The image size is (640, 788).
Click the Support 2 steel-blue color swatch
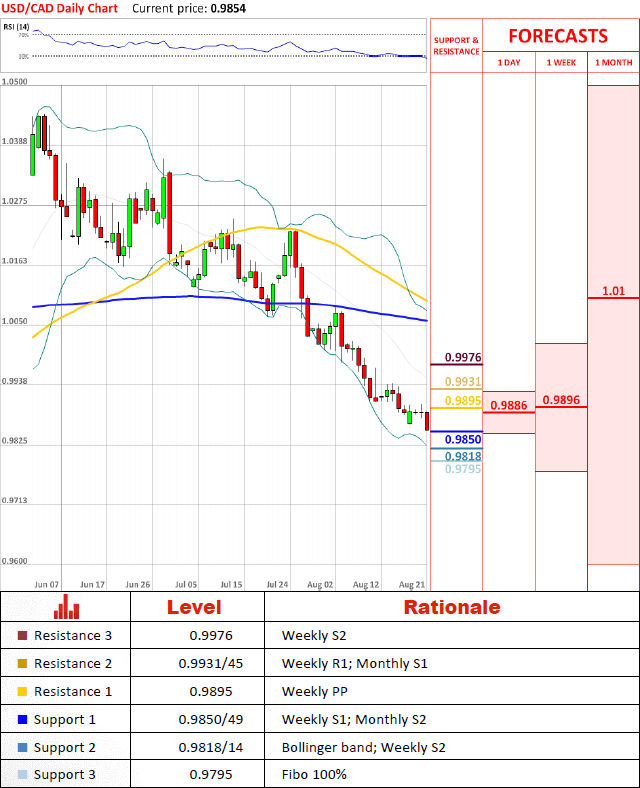pyautogui.click(x=22, y=747)
